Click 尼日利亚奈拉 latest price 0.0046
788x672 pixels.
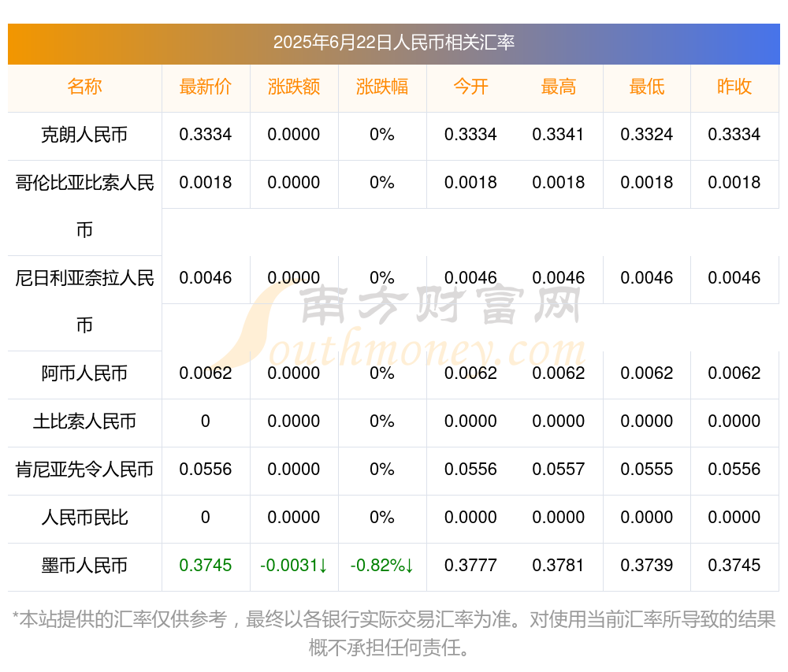[206, 278]
